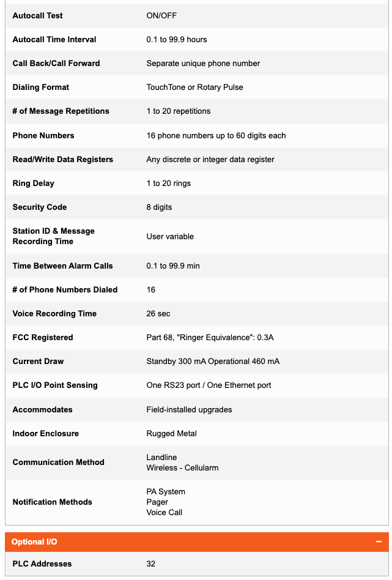Select the Voice Recording Time label
Viewport: 392px width, 580px height.
[x=54, y=313]
